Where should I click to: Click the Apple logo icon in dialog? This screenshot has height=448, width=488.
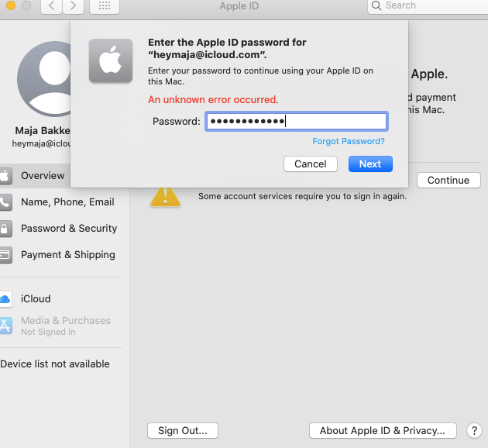click(x=111, y=60)
